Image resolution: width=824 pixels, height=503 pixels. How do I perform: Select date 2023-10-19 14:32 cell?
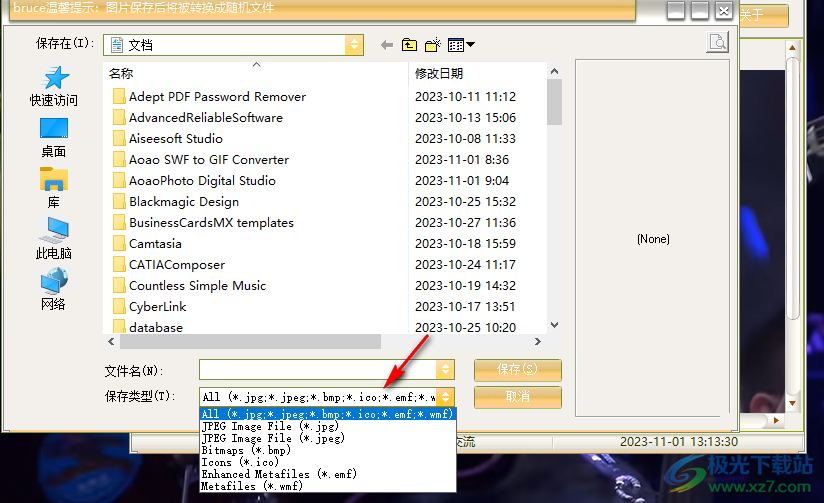465,286
